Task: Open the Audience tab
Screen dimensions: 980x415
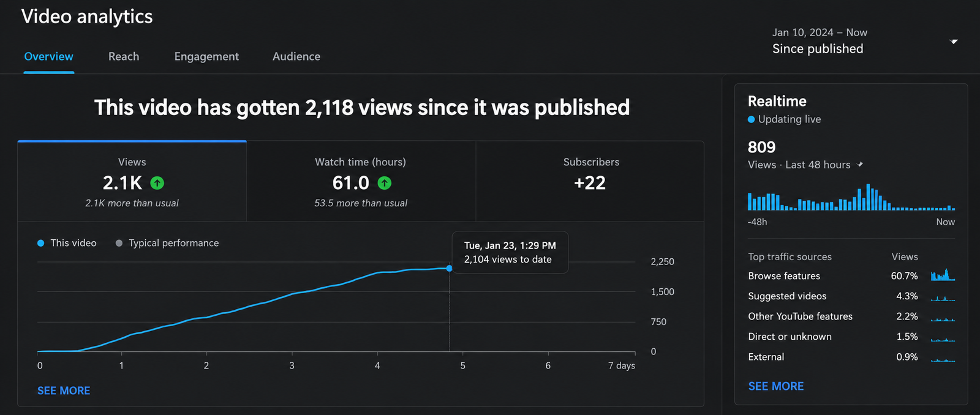Action: click(x=296, y=56)
